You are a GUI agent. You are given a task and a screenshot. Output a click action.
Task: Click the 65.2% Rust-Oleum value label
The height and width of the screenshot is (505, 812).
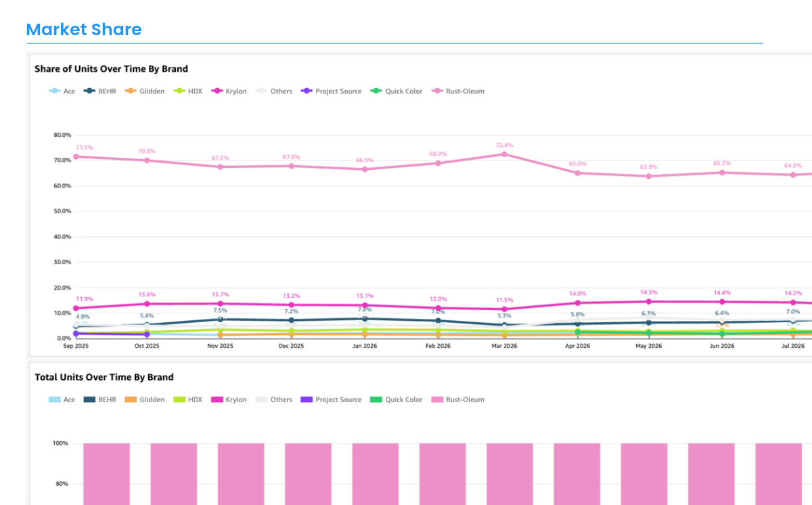click(722, 163)
